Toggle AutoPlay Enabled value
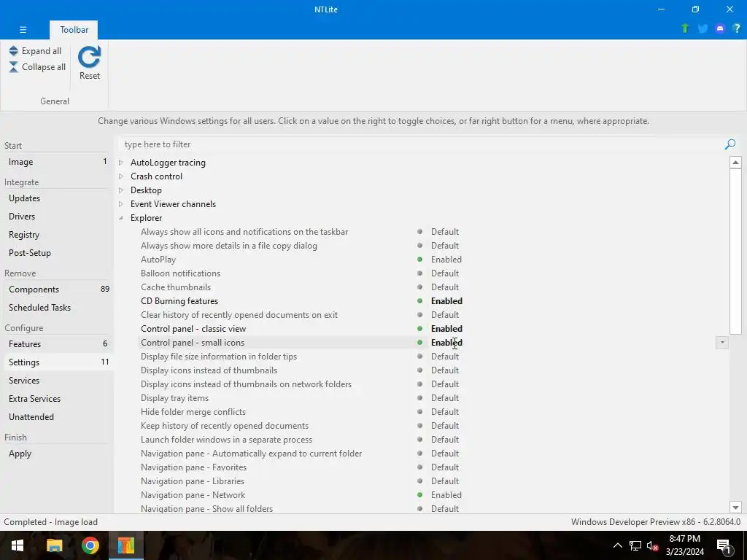This screenshot has height=560, width=747. [x=446, y=260]
